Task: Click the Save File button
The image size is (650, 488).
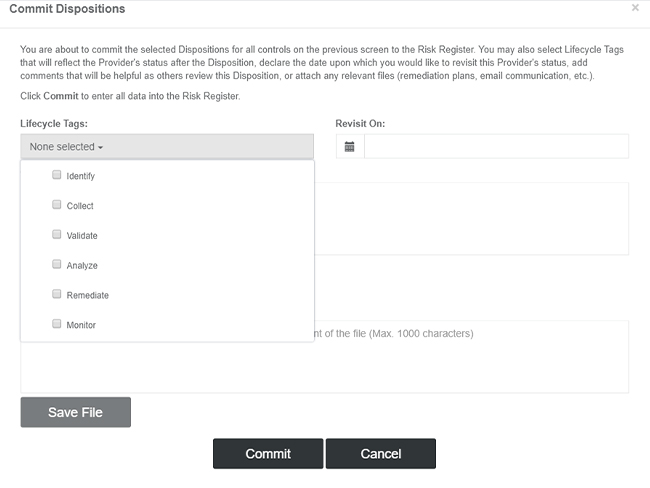Action: point(75,412)
